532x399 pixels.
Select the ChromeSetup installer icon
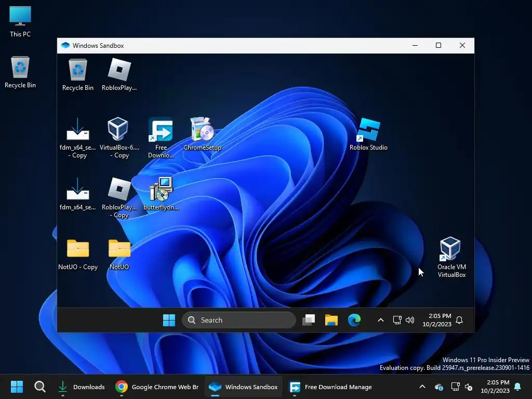(202, 129)
